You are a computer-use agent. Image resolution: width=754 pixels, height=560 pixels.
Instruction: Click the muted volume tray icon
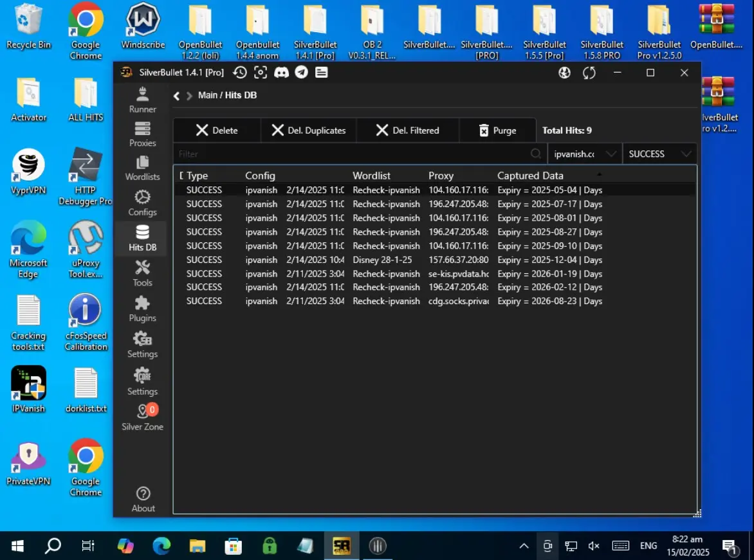[x=594, y=546]
